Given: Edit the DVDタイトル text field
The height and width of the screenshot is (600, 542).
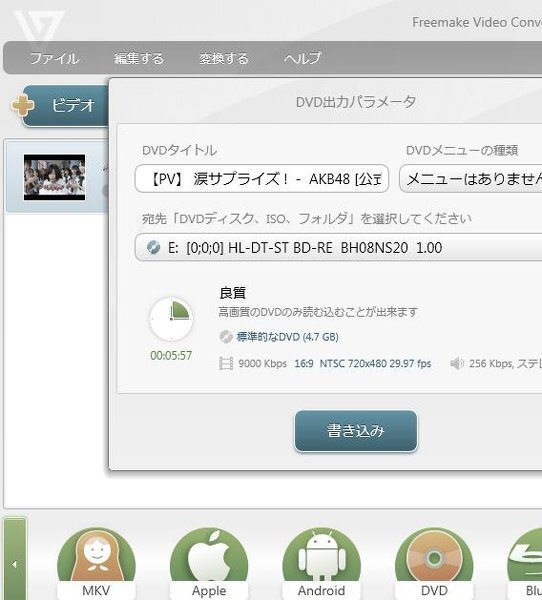Looking at the screenshot, I should tap(262, 179).
